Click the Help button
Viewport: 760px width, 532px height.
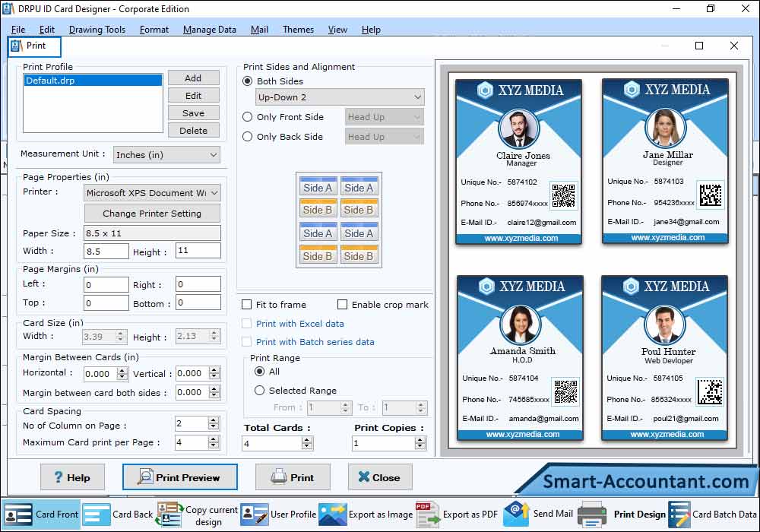click(72, 477)
